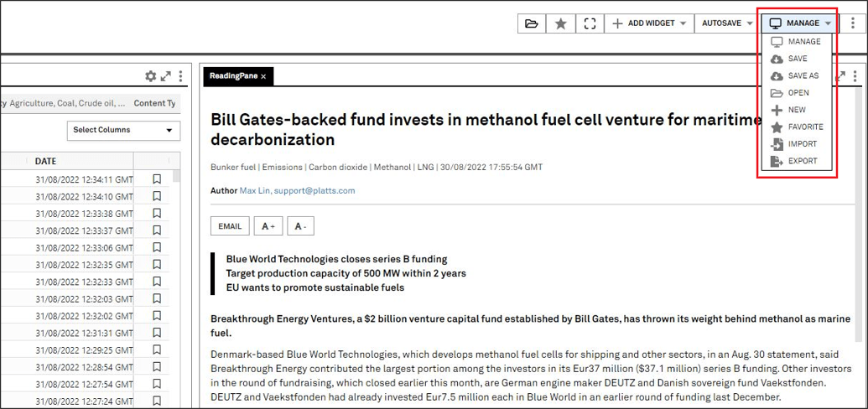This screenshot has height=409, width=868.
Task: Toggle bookmark for the 12:33:06 GMT row
Action: (157, 247)
